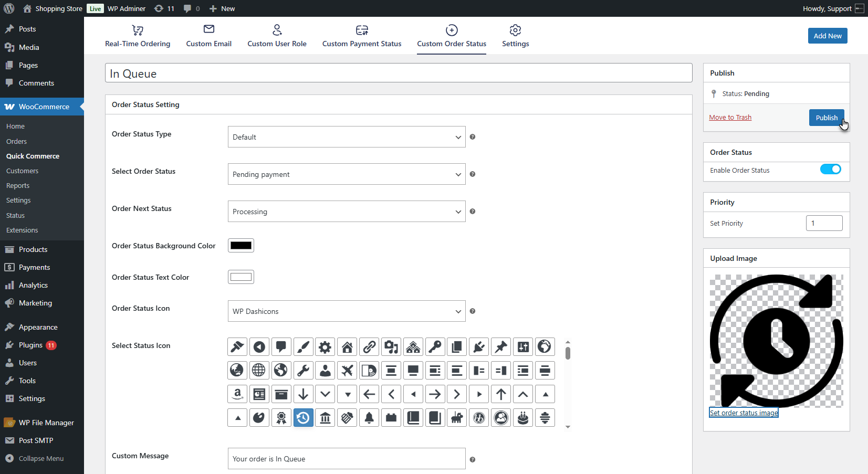Pick the bank building status icon
Image resolution: width=868 pixels, height=474 pixels.
[x=326, y=418]
